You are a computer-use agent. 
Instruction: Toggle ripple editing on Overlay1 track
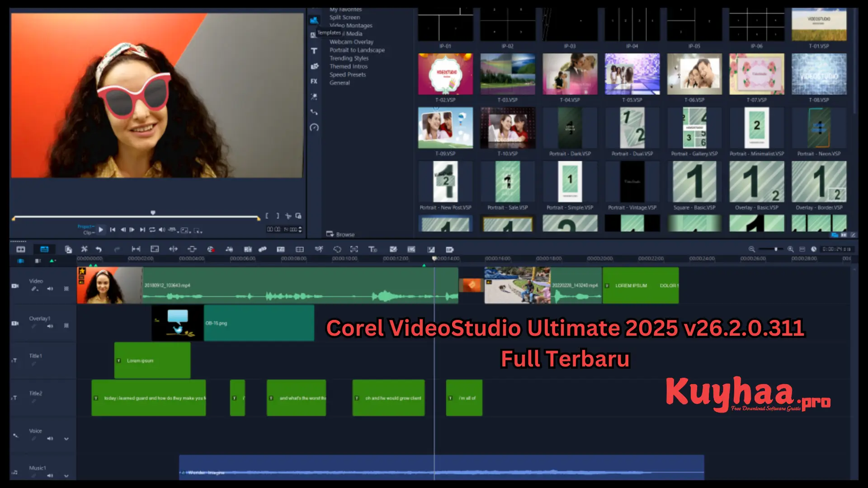pos(34,326)
